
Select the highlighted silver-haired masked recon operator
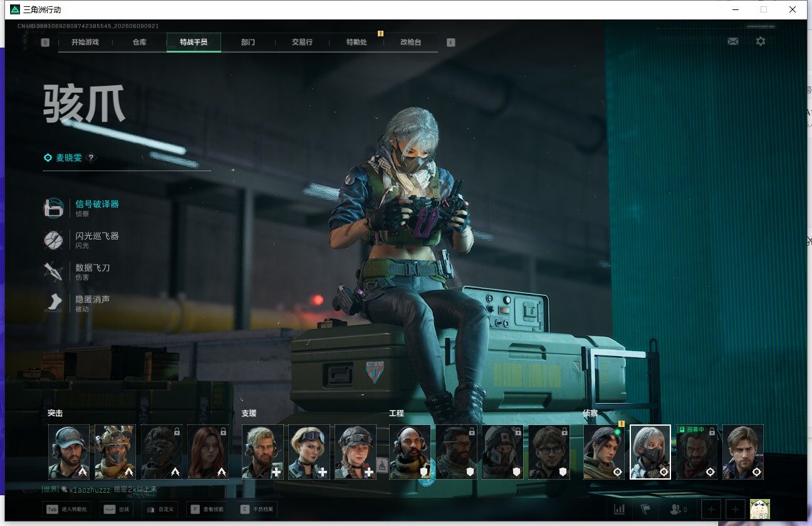pos(650,452)
